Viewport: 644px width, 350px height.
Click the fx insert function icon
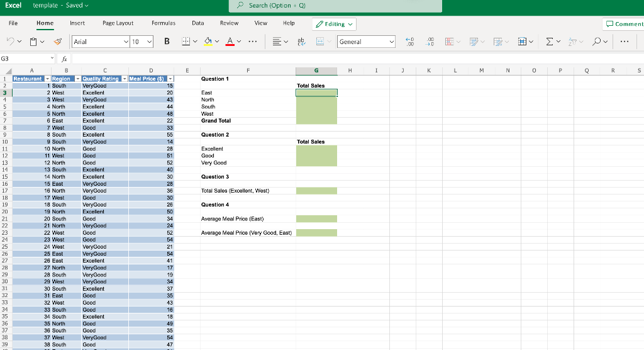(64, 59)
